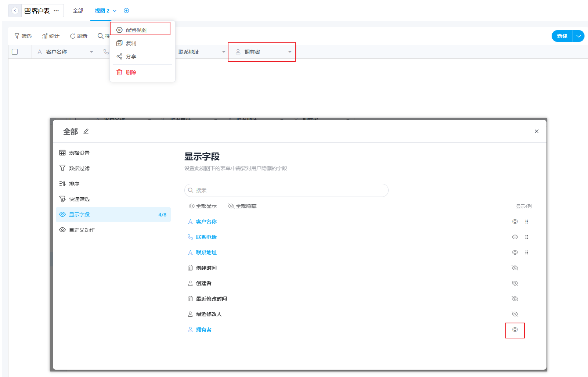The height and width of the screenshot is (377, 588).
Task: Expand the 视图 2 tab dropdown chevron
Action: click(115, 11)
